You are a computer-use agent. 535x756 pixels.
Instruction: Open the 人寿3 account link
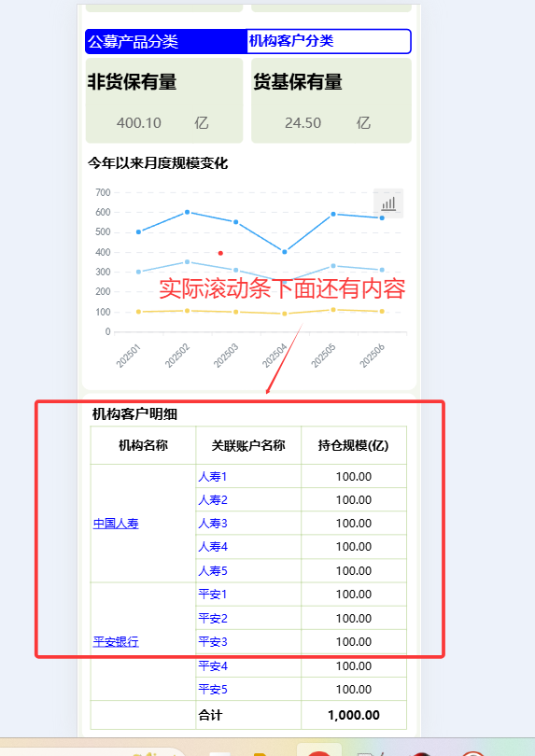(213, 523)
